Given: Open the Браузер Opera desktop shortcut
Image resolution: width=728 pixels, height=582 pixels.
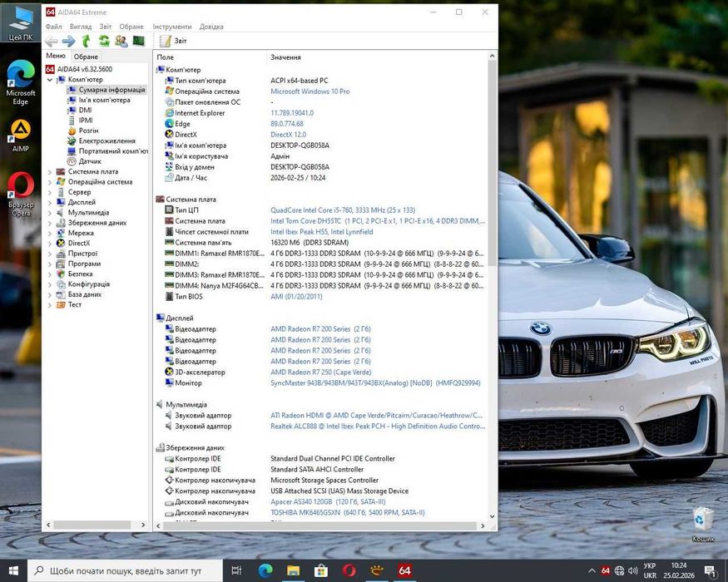Looking at the screenshot, I should [21, 194].
